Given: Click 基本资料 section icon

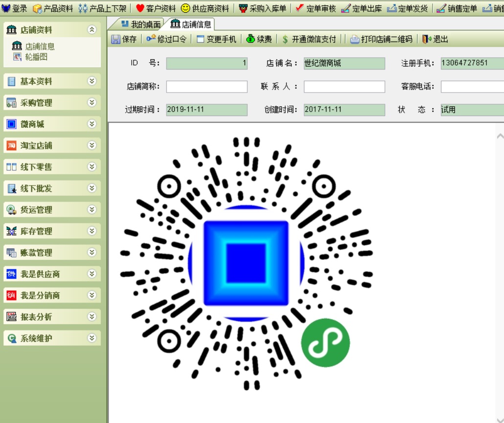Looking at the screenshot, I should [11, 81].
